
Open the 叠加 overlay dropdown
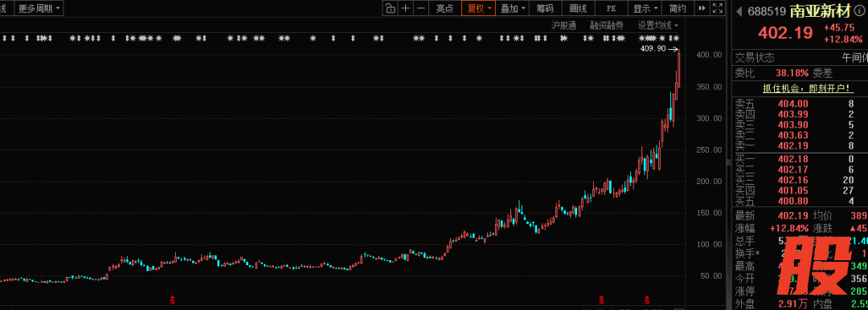click(x=512, y=8)
